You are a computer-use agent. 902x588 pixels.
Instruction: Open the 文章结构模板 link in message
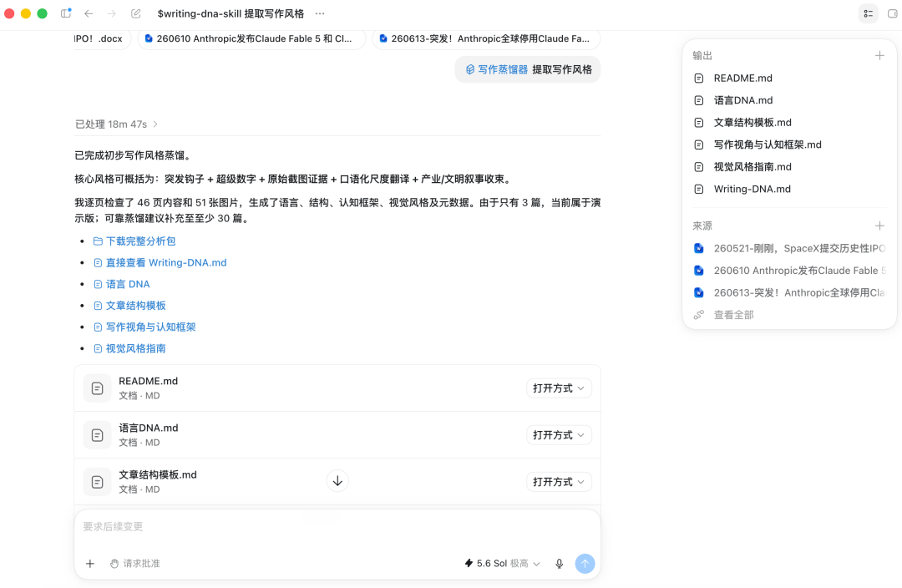click(x=129, y=306)
